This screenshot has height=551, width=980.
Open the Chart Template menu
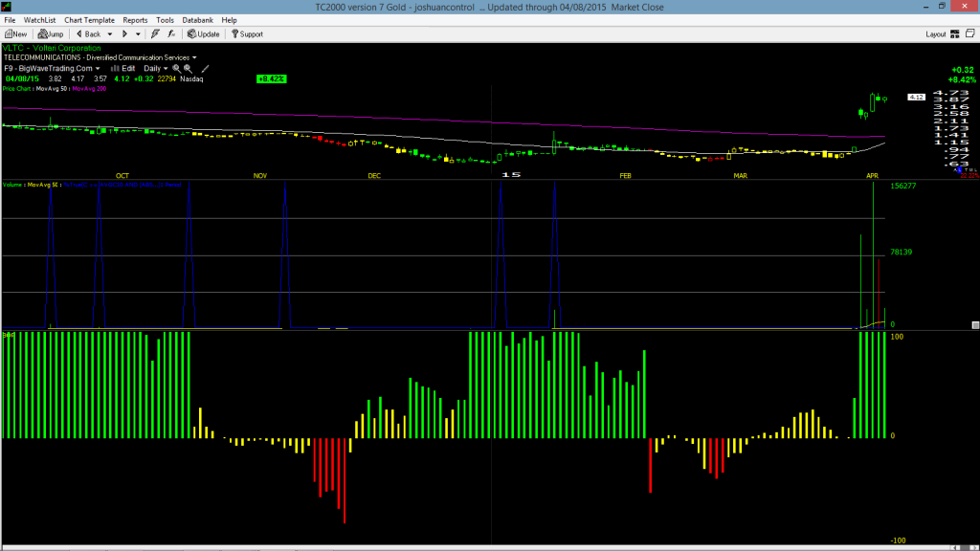pyautogui.click(x=89, y=20)
